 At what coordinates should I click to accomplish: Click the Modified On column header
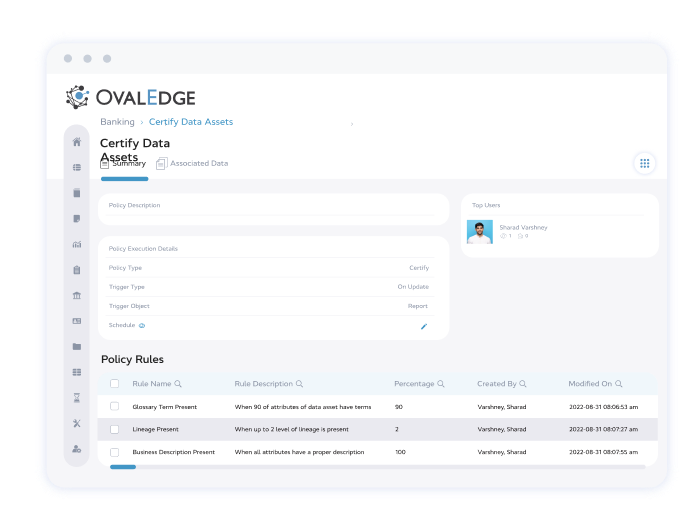pos(590,383)
